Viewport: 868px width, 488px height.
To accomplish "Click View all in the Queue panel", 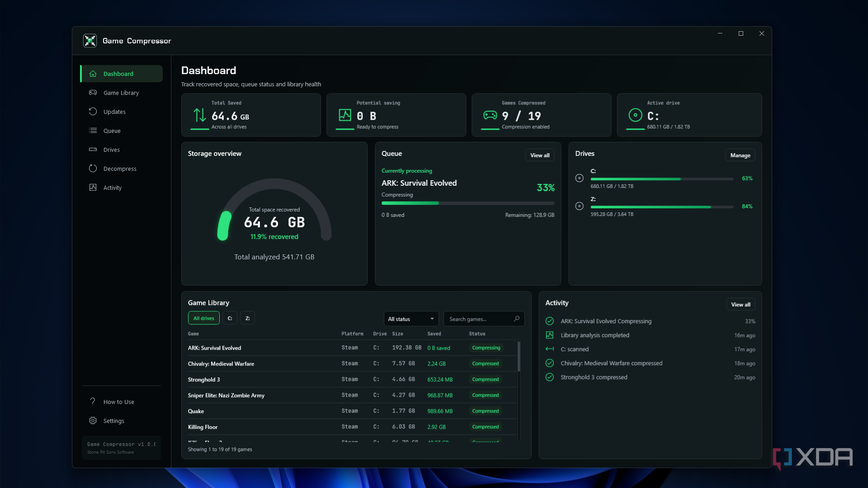I will click(540, 155).
